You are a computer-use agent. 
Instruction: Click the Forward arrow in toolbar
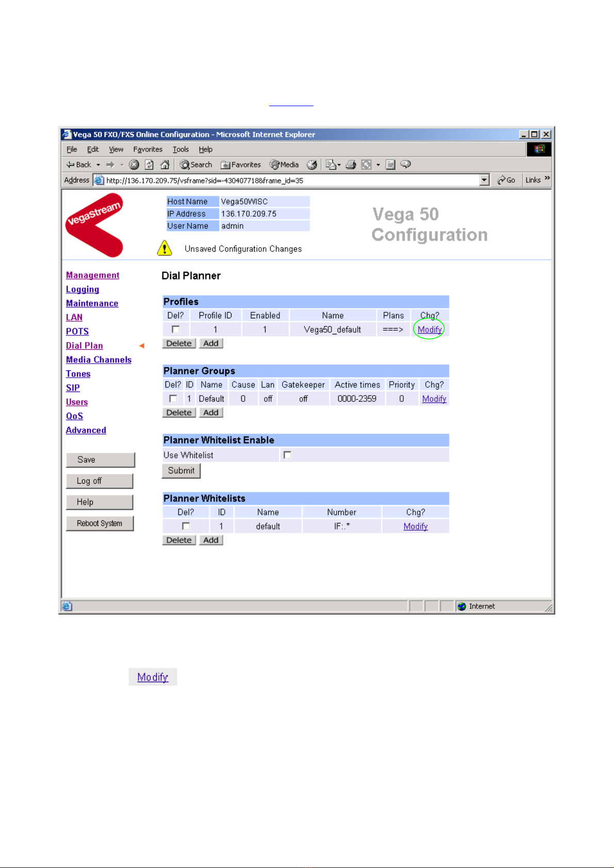coord(110,165)
